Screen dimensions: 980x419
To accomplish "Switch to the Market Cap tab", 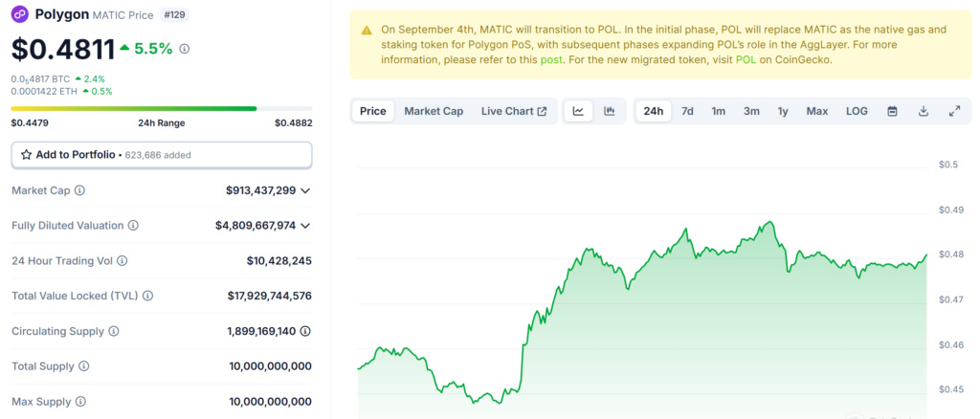I will (434, 111).
